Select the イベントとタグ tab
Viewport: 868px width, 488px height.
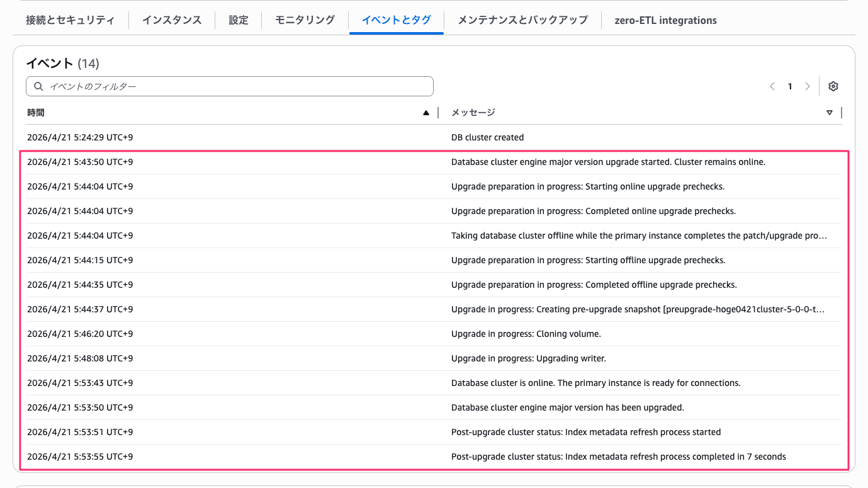[x=396, y=20]
